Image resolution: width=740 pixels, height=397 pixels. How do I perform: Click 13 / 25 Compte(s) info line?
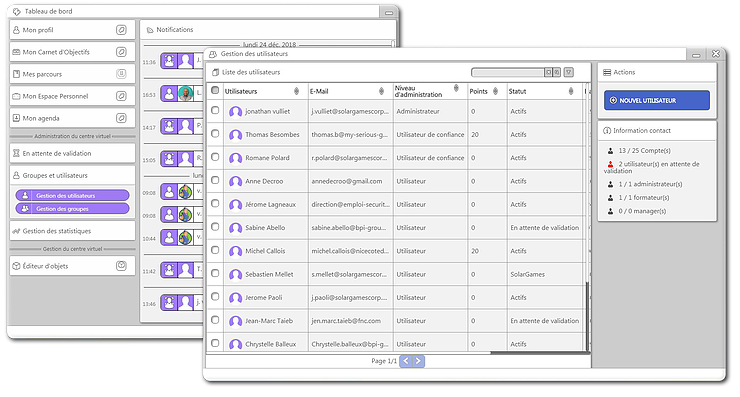pyautogui.click(x=639, y=151)
